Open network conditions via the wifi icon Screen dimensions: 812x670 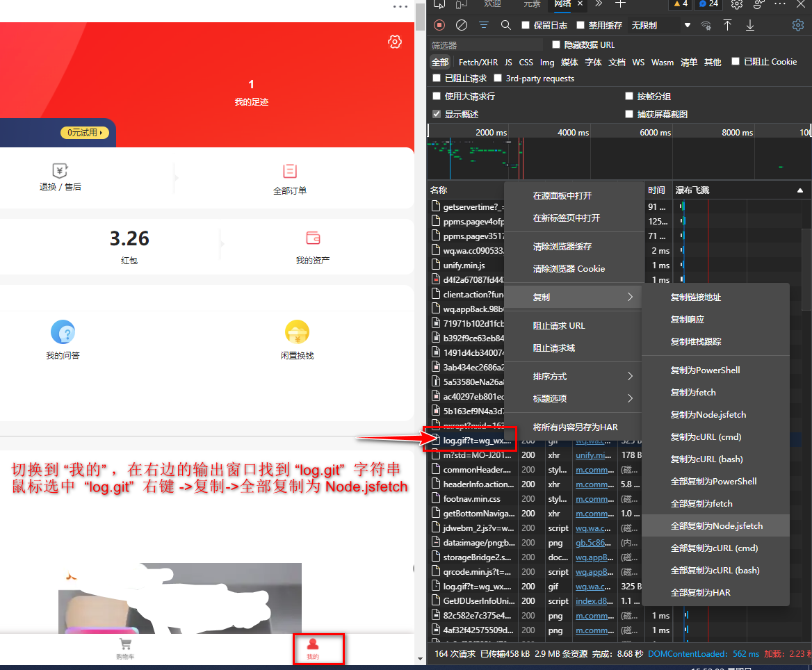tap(706, 25)
